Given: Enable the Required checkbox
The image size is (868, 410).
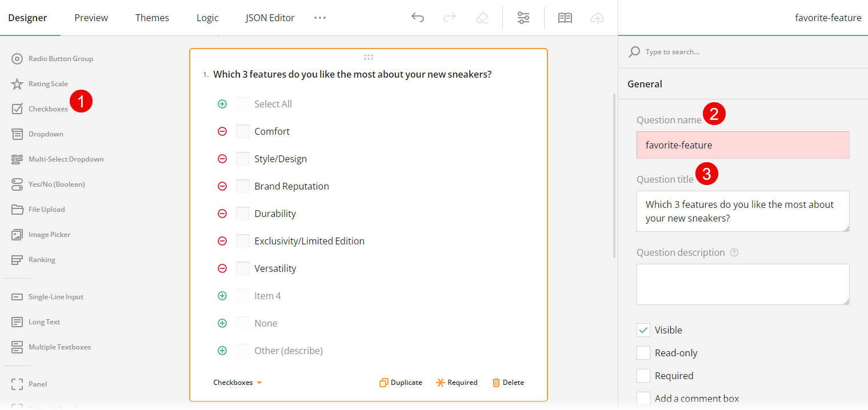Looking at the screenshot, I should click(x=643, y=375).
